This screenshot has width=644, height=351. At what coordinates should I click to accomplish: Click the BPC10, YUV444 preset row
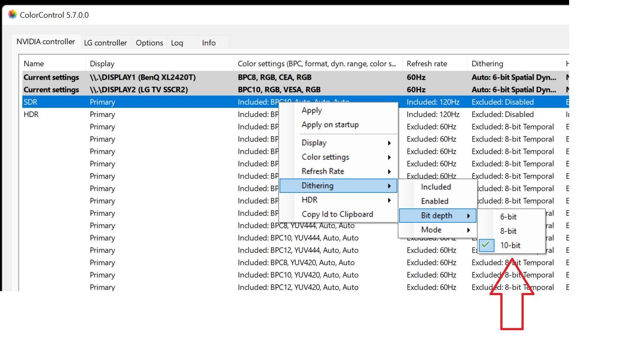(x=295, y=238)
